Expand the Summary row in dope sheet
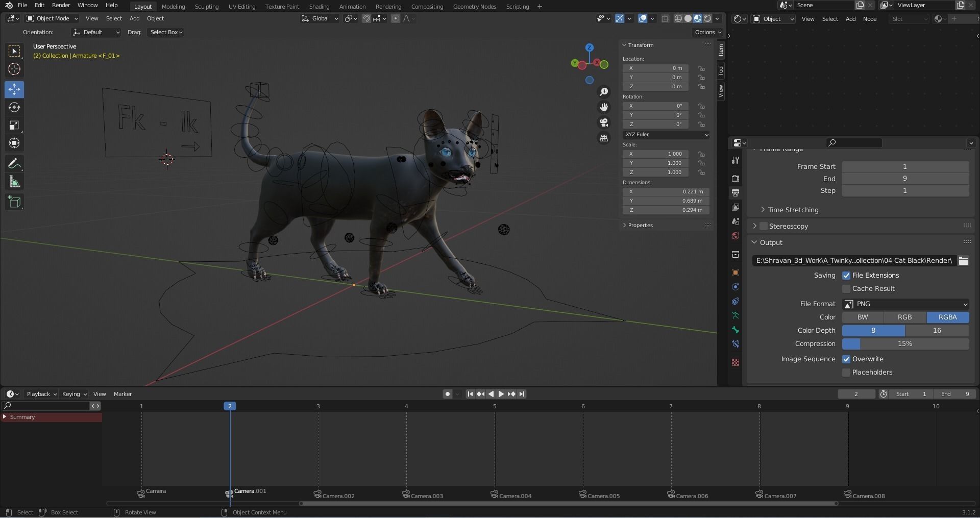 click(x=5, y=417)
